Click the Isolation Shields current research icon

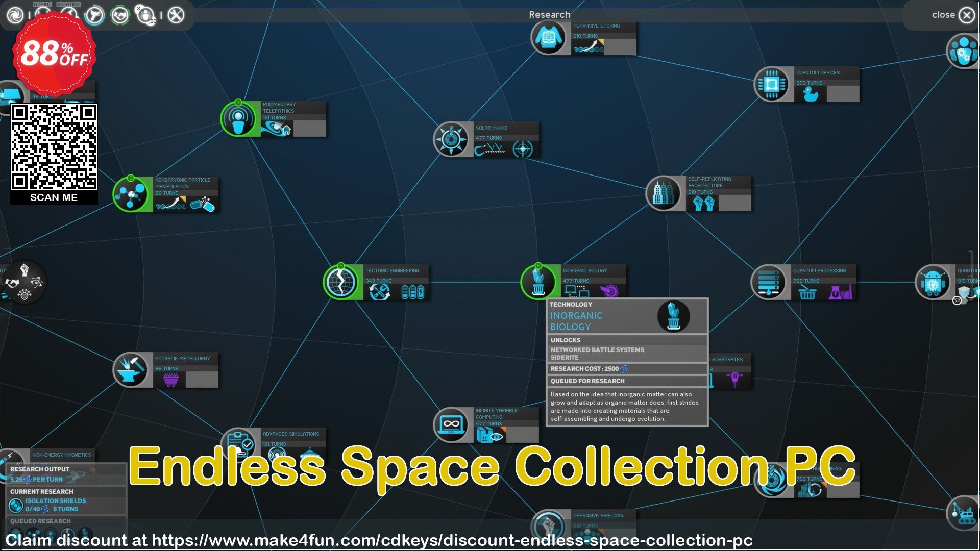coord(16,505)
